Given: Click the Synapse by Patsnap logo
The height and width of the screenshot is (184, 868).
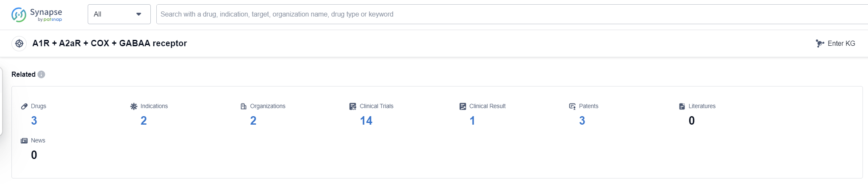Looking at the screenshot, I should (36, 14).
